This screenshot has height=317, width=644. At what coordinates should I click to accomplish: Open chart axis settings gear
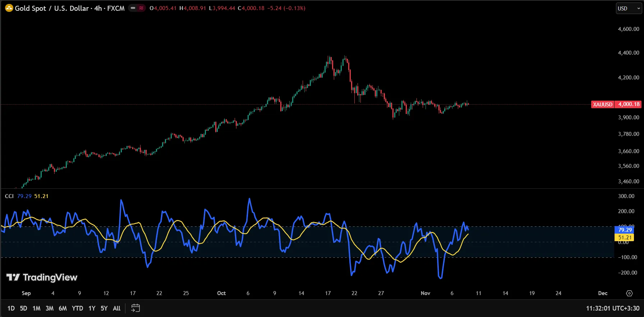629,293
